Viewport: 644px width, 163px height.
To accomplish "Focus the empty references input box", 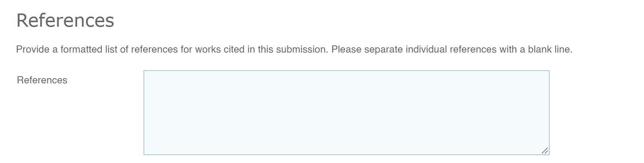I will click(x=346, y=112).
